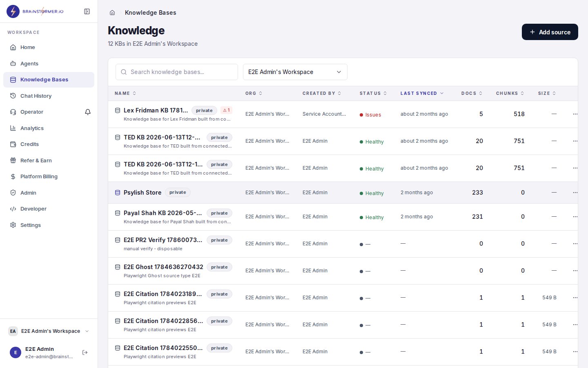The width and height of the screenshot is (588, 368).
Task: Open row actions for Lex Fridman KB
Action: pyautogui.click(x=575, y=114)
